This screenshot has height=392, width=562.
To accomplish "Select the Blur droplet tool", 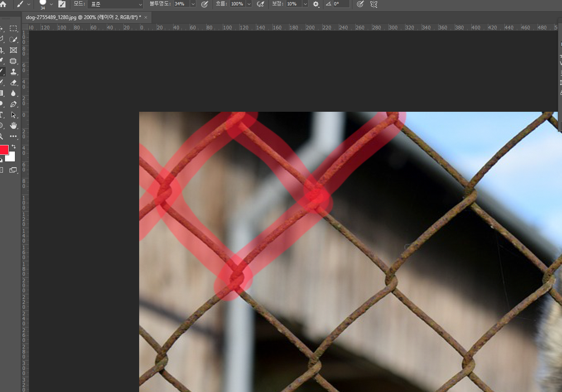I will click(14, 93).
